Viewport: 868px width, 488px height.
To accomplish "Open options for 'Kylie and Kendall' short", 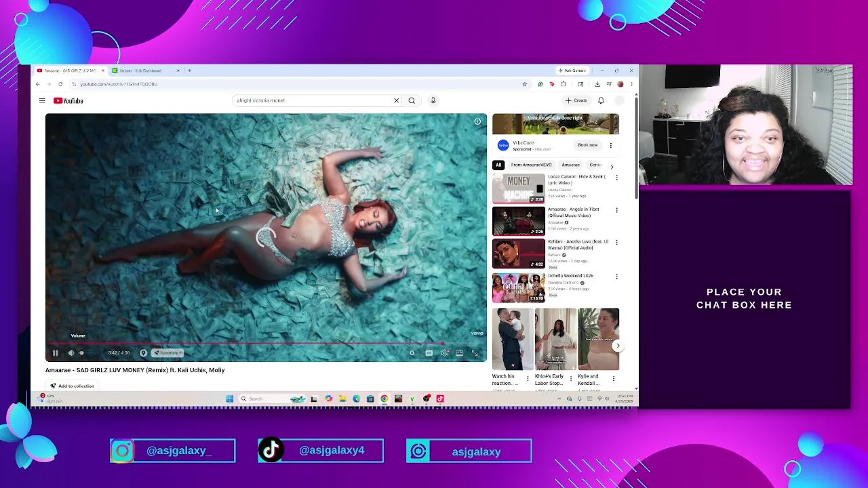I will 614,378.
